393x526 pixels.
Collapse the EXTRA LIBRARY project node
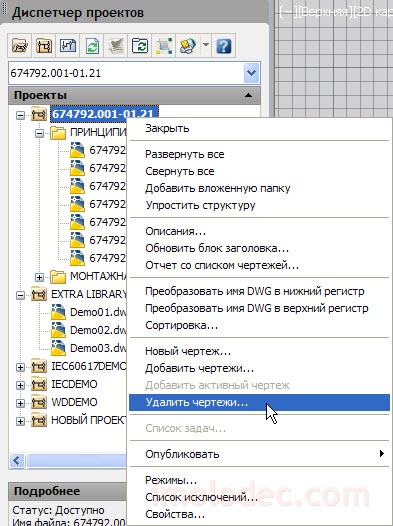click(x=20, y=295)
